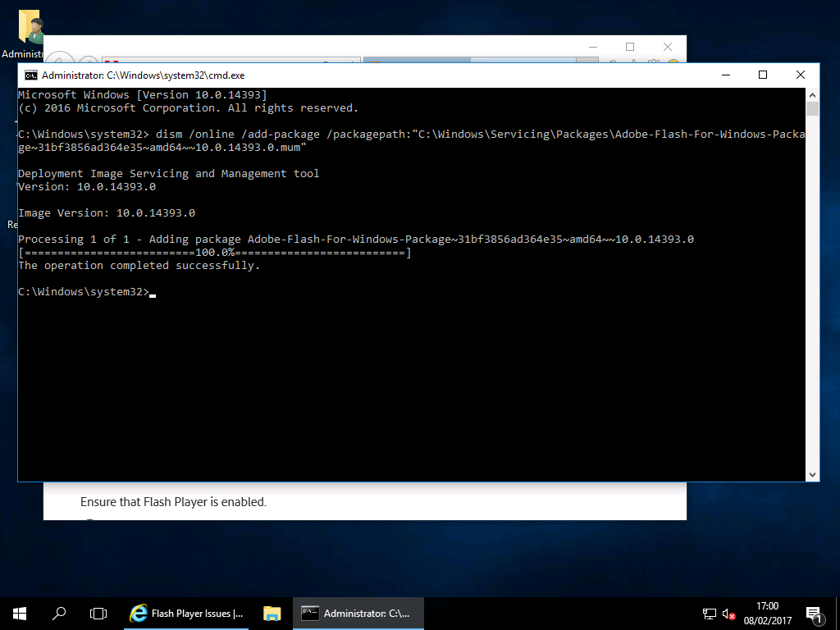Screen dimensions: 840x630
Task: Click the console scrollbar up arrow
Action: coord(812,95)
